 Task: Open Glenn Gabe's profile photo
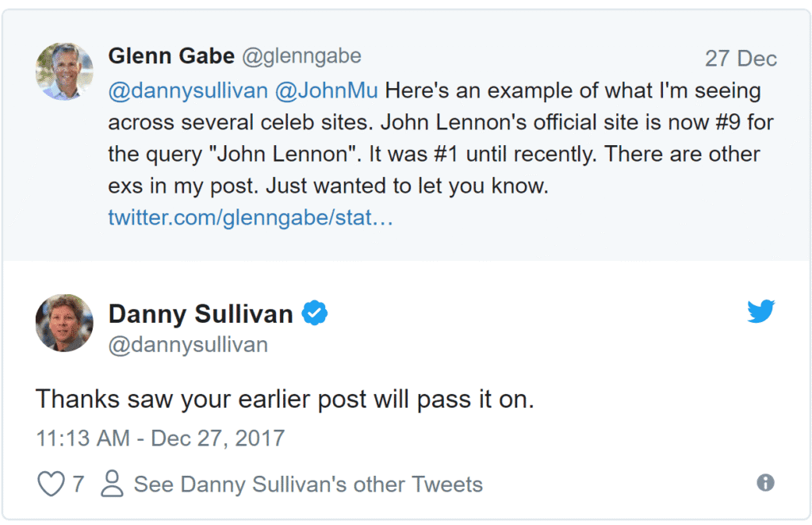(x=64, y=71)
